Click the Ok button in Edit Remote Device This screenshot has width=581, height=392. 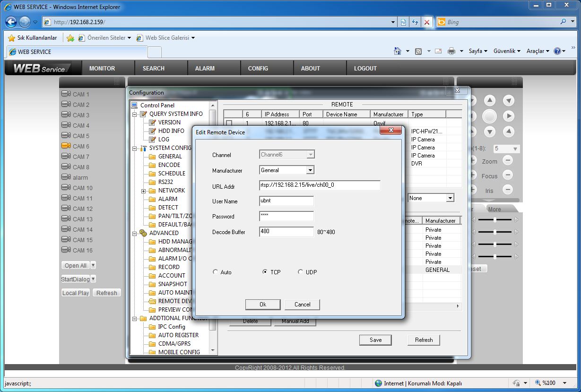click(263, 305)
